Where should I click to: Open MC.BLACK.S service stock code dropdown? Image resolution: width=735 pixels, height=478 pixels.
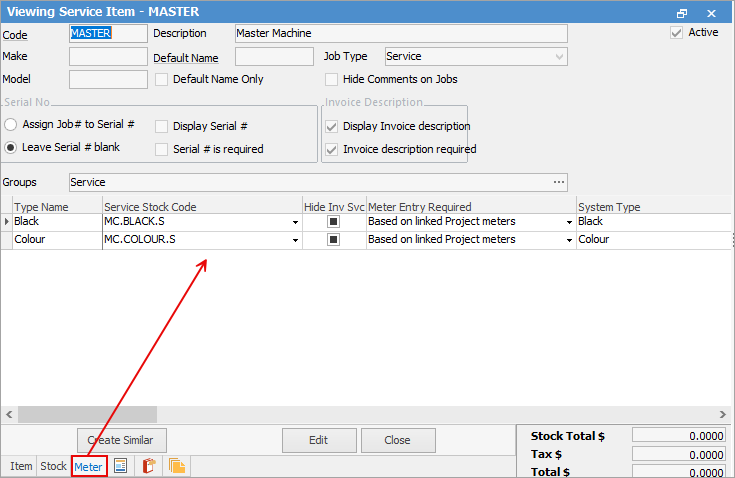coord(295,222)
